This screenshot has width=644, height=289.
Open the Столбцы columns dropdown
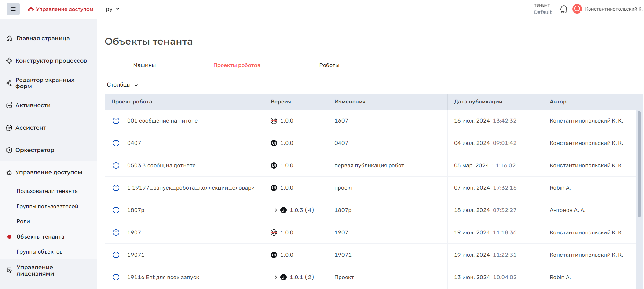tap(122, 85)
